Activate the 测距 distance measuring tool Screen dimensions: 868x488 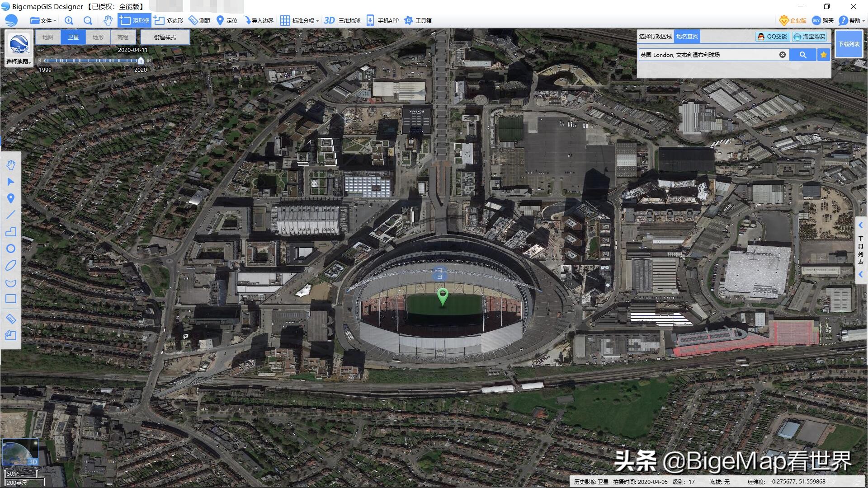(199, 20)
